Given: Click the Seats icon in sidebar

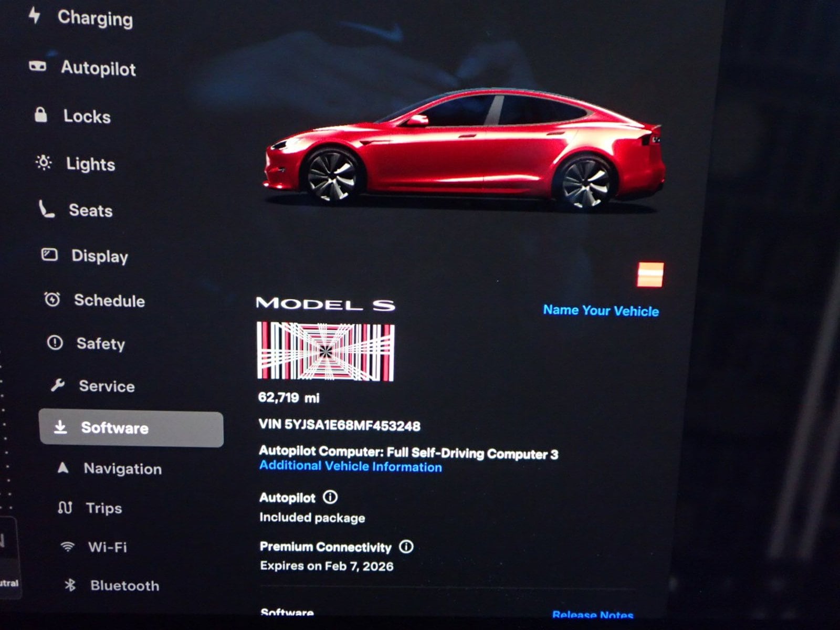Looking at the screenshot, I should pyautogui.click(x=47, y=209).
